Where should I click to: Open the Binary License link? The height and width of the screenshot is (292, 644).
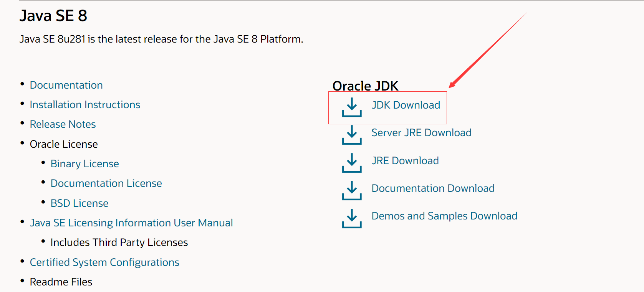(85, 164)
